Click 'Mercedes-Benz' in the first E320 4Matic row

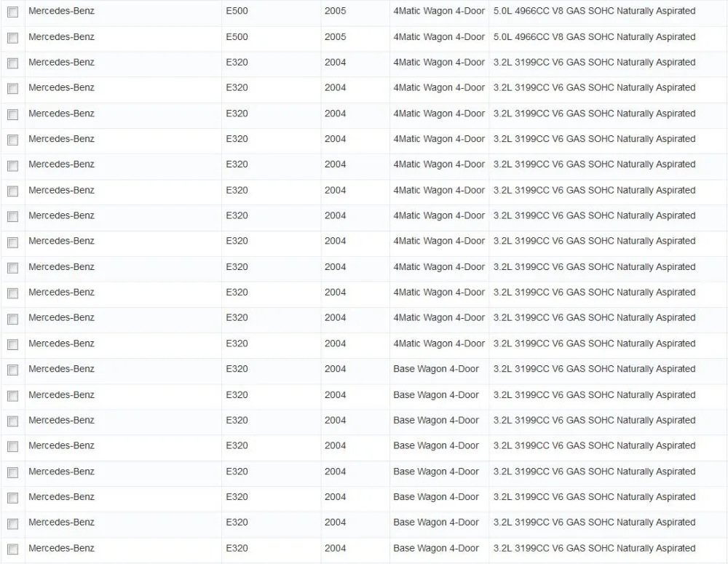[x=61, y=62]
